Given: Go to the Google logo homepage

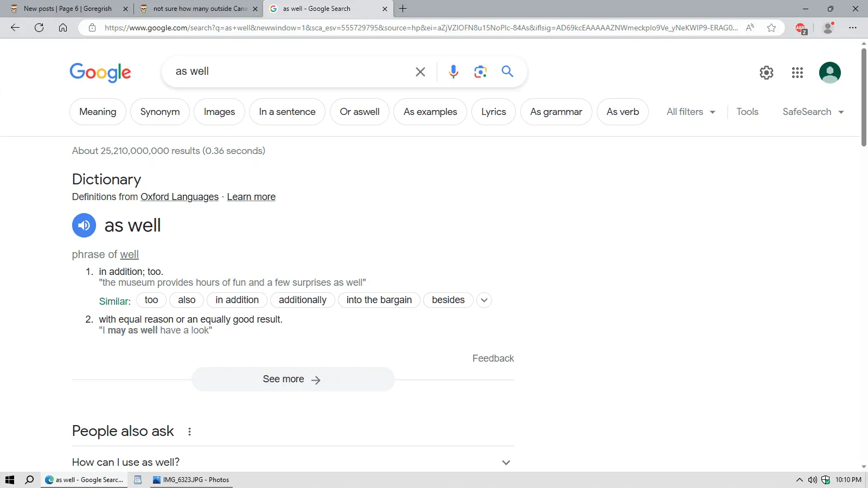Looking at the screenshot, I should [100, 72].
